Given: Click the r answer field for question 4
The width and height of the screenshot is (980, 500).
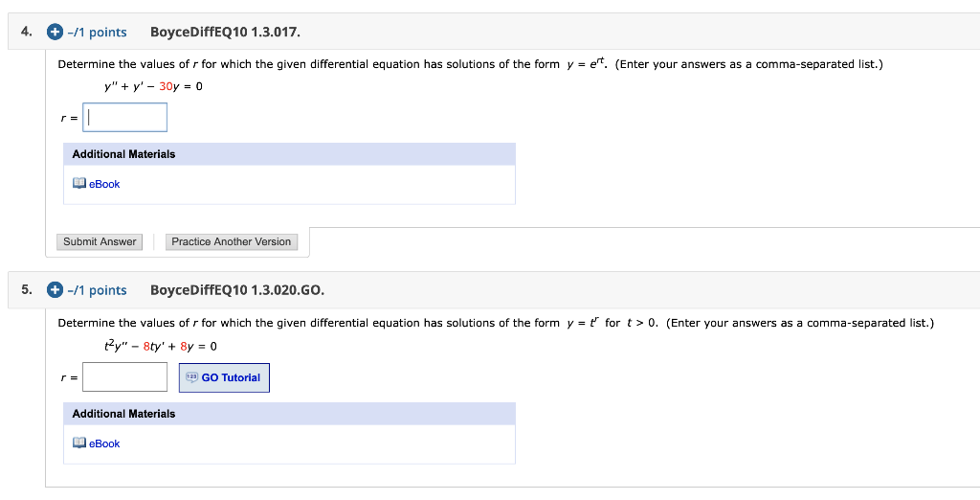Looking at the screenshot, I should click(125, 117).
